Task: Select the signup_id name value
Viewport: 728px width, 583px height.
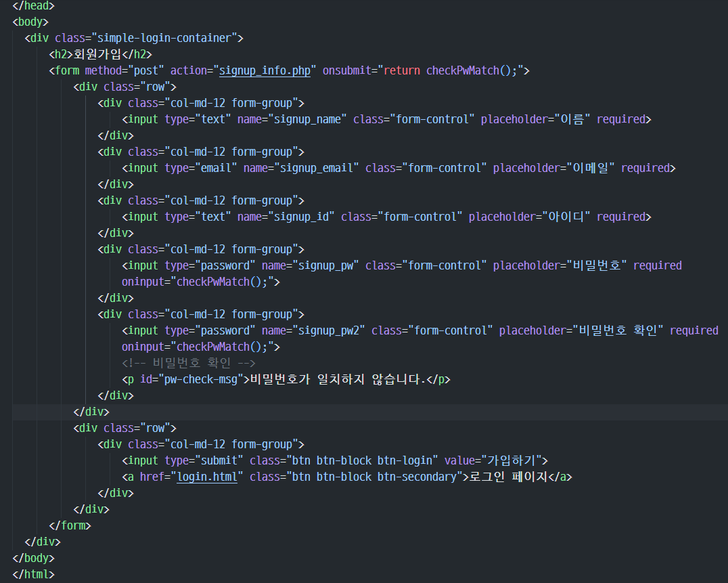Action: coord(301,217)
